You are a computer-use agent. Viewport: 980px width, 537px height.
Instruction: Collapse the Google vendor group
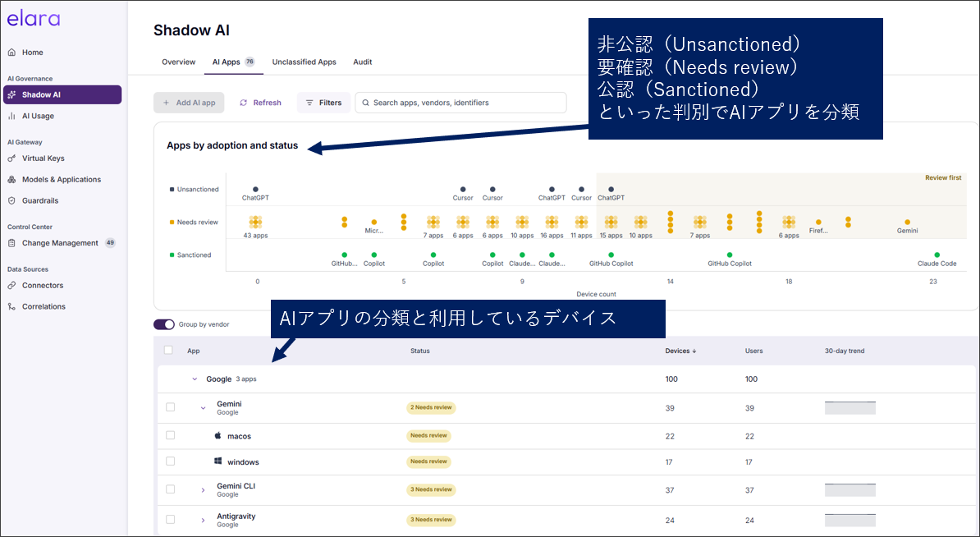[195, 379]
